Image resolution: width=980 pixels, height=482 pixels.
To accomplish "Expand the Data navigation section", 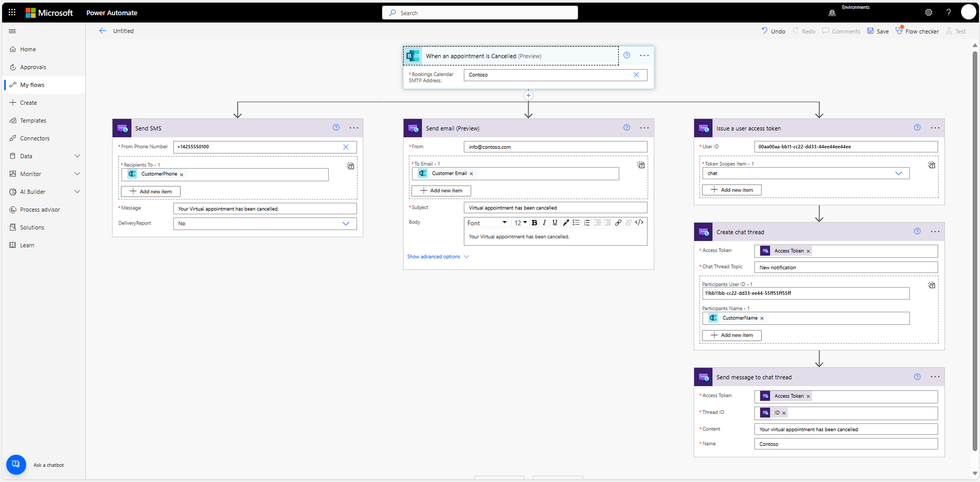I will click(x=77, y=156).
